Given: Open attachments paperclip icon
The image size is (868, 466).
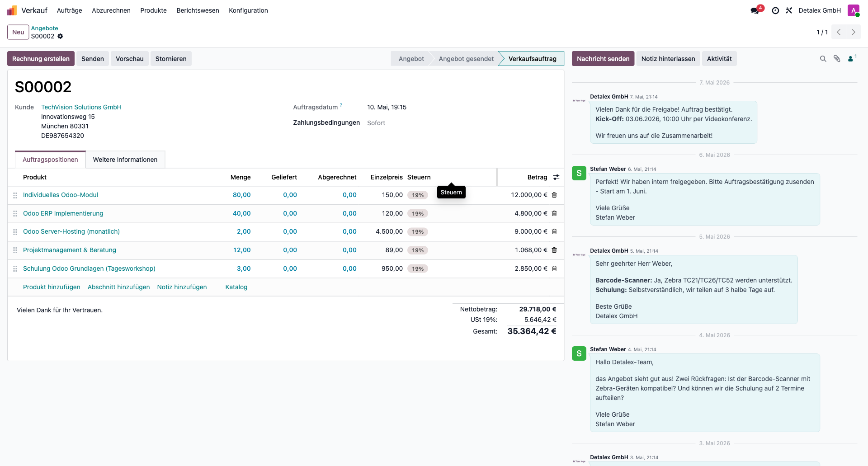Looking at the screenshot, I should point(837,59).
